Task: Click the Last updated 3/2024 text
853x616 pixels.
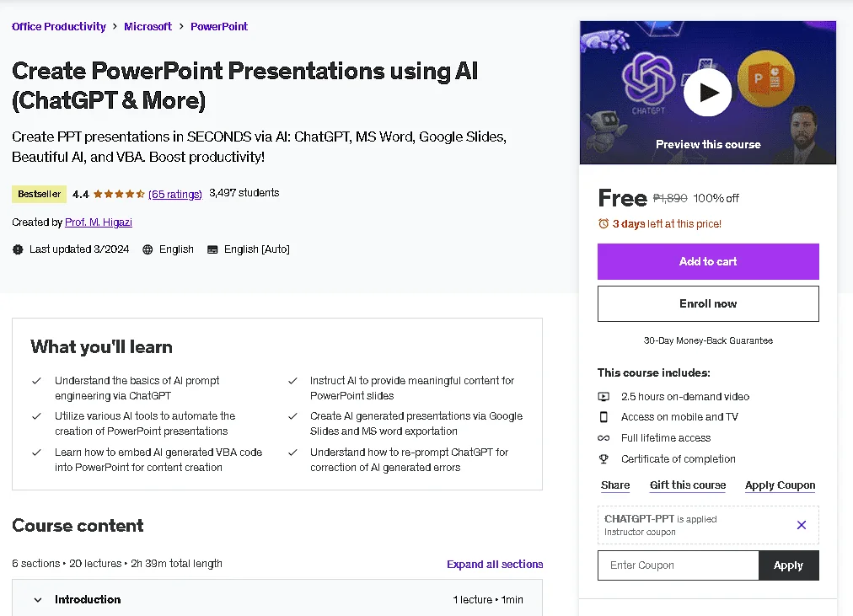Action: 79,249
